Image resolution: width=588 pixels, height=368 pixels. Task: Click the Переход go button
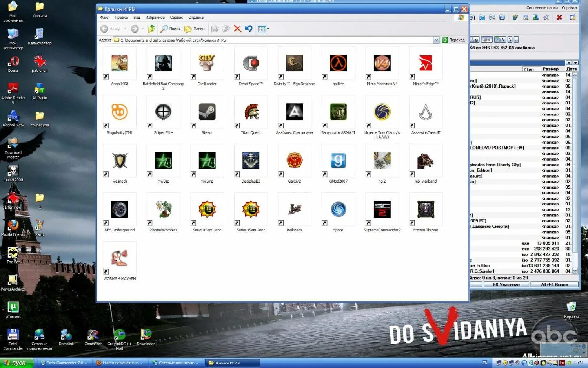point(453,40)
